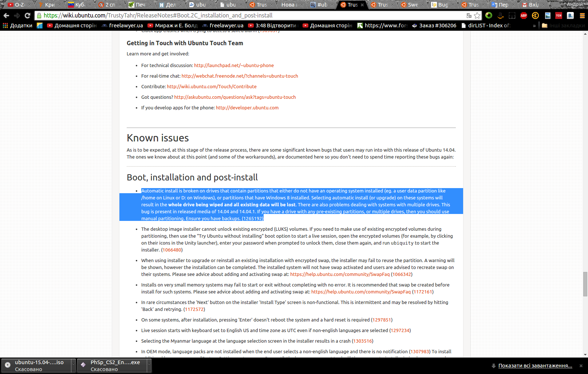Click the translate page icon in address bar
The image size is (588, 374).
pos(469,16)
